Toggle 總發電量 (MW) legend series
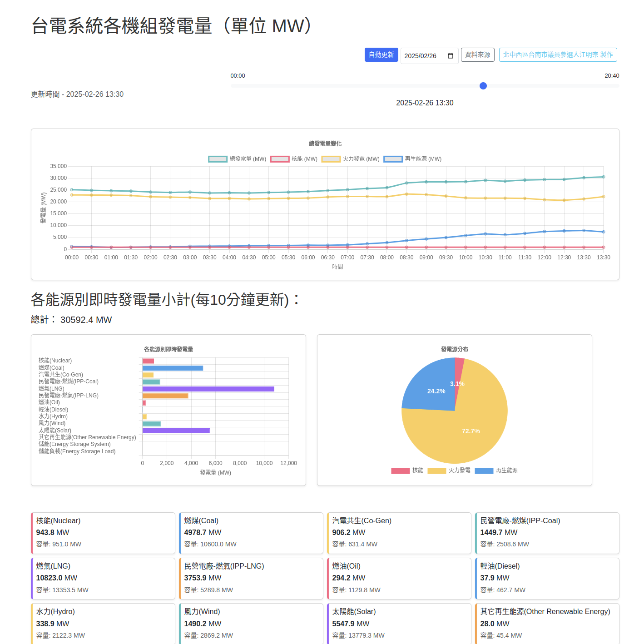This screenshot has width=644, height=644. 237,159
